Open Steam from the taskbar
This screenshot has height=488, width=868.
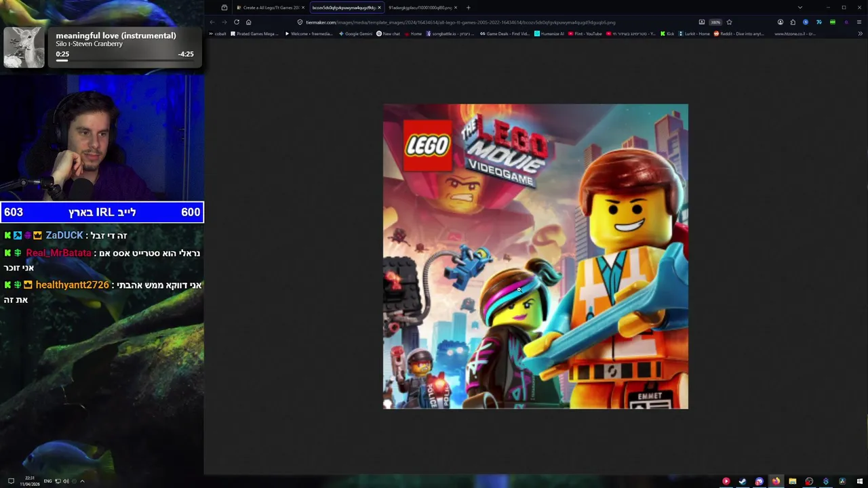[743, 481]
